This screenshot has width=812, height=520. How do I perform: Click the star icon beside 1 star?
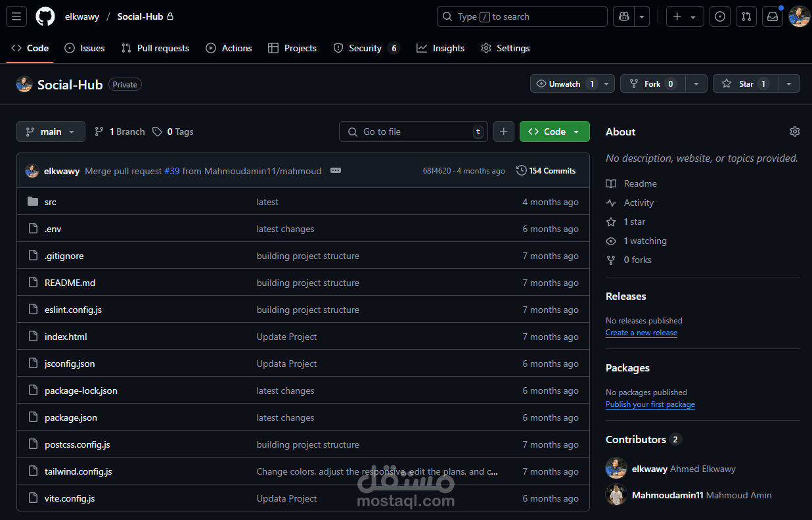click(x=611, y=222)
